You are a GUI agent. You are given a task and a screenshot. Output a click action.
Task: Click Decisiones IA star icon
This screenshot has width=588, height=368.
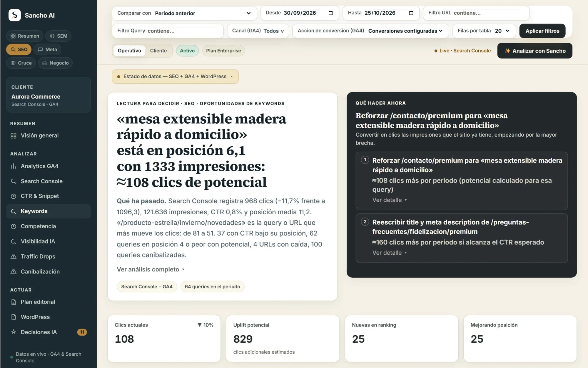14,332
